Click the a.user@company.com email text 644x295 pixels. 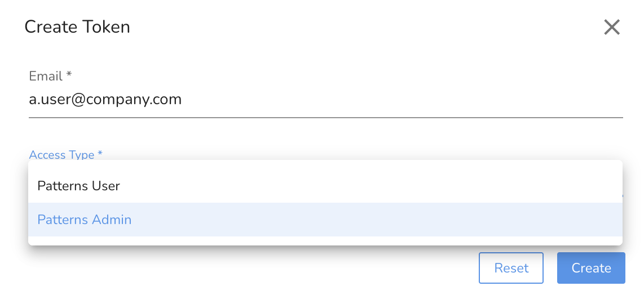(x=105, y=100)
